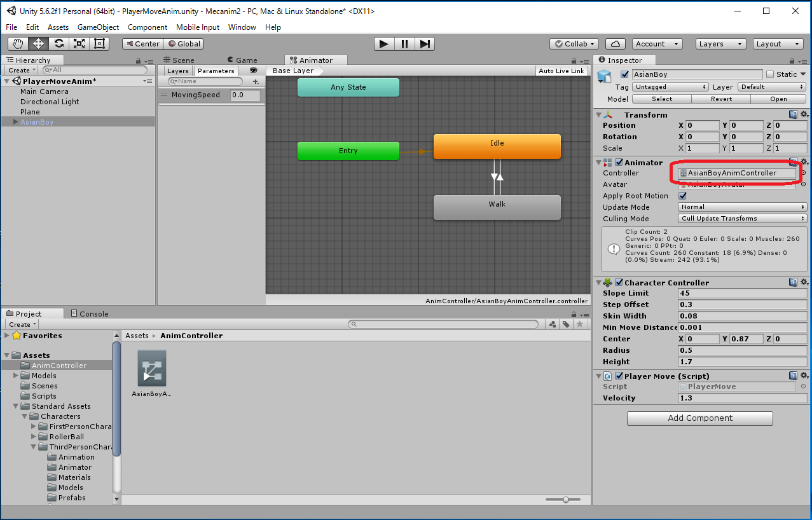Open the cloud services icon
This screenshot has width=812, height=520.
click(615, 44)
